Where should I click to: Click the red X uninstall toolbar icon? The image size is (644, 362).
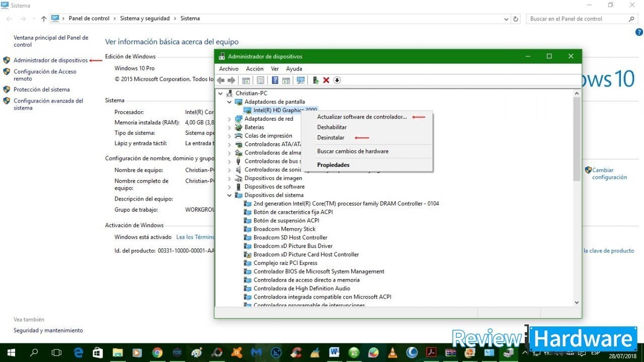(326, 80)
